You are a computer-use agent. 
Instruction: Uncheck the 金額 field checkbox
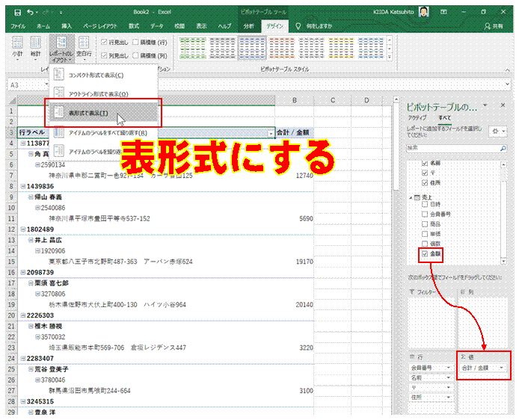(x=425, y=254)
